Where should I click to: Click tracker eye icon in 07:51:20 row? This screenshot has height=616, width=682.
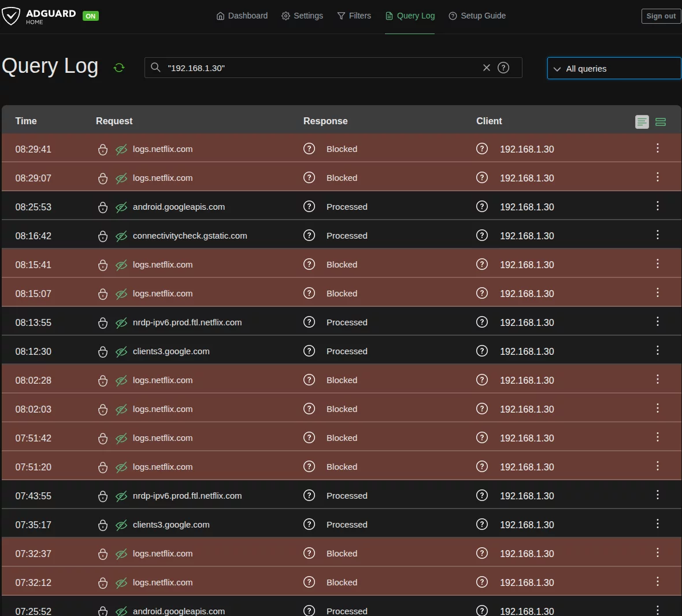pos(121,467)
